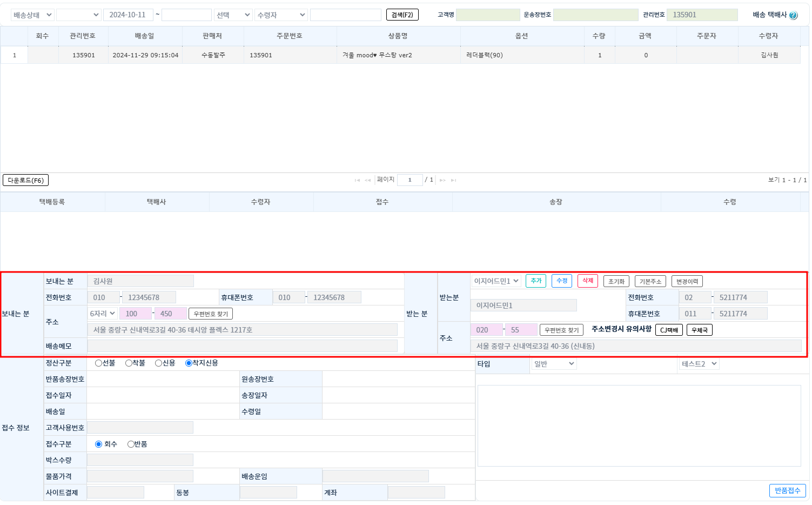Open the 이지어드민1 recipient dropdown
812x505 pixels.
pos(496,281)
